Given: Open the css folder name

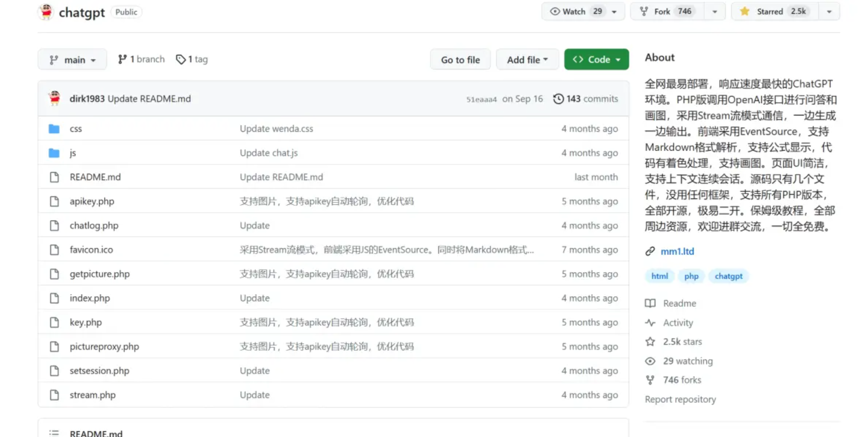Looking at the screenshot, I should pyautogui.click(x=76, y=129).
